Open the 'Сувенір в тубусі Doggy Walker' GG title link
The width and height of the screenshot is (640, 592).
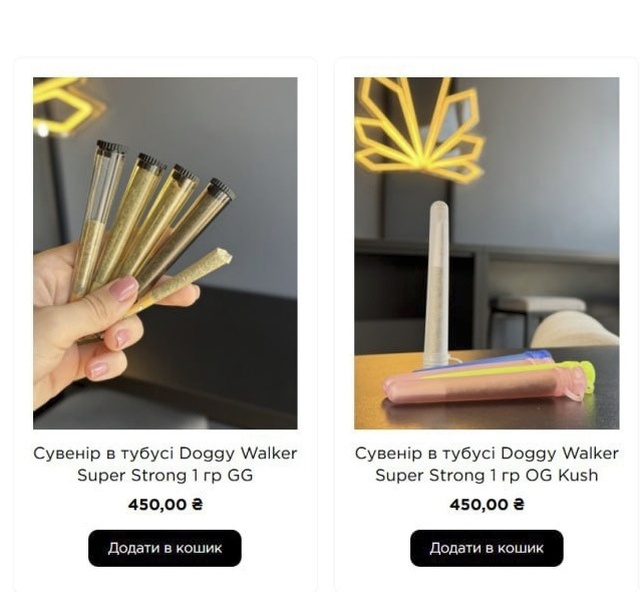pyautogui.click(x=165, y=453)
